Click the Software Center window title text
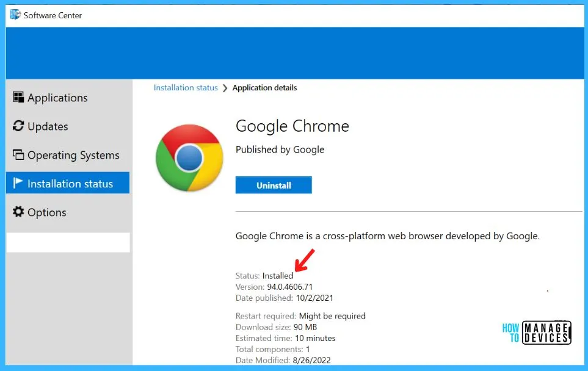The height and width of the screenshot is (371, 588). coord(53,15)
